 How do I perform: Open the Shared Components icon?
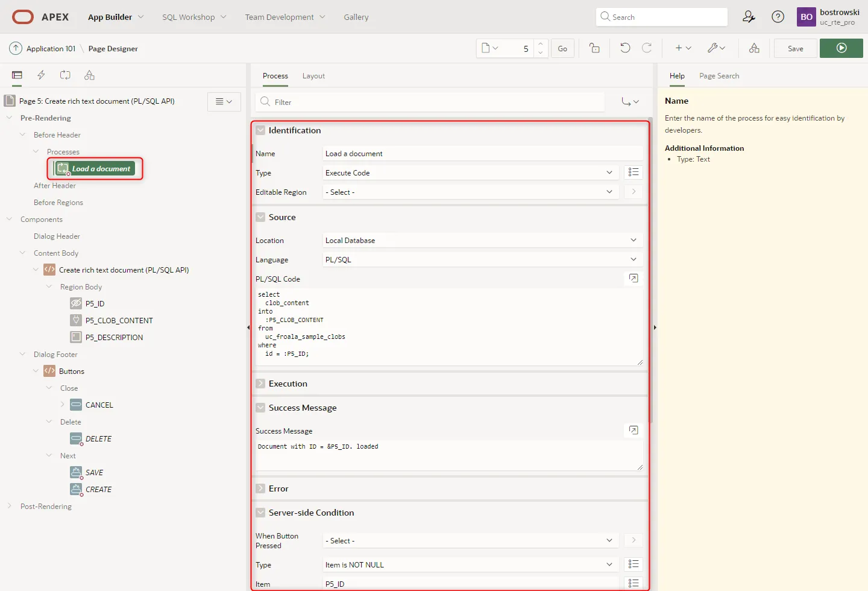[x=754, y=48]
